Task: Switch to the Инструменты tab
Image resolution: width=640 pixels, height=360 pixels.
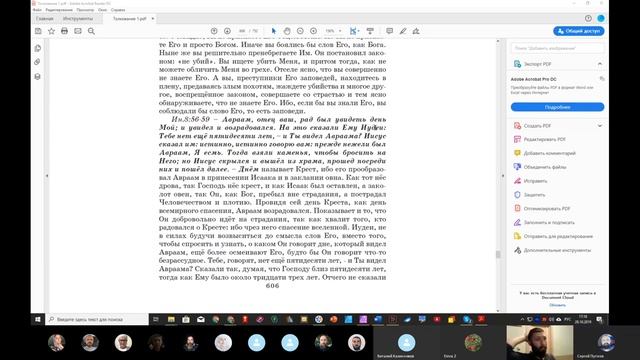Action: point(78,19)
